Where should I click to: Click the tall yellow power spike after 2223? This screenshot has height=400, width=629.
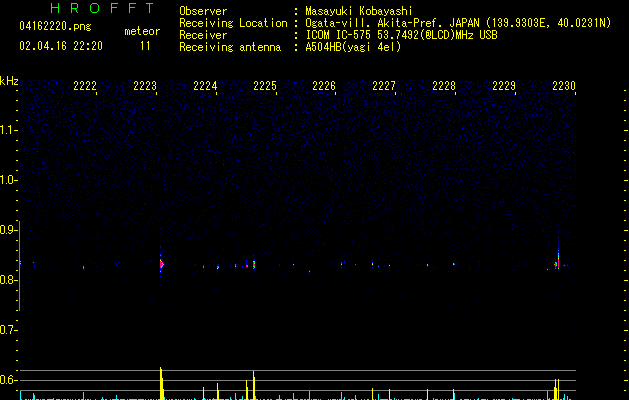[161, 383]
